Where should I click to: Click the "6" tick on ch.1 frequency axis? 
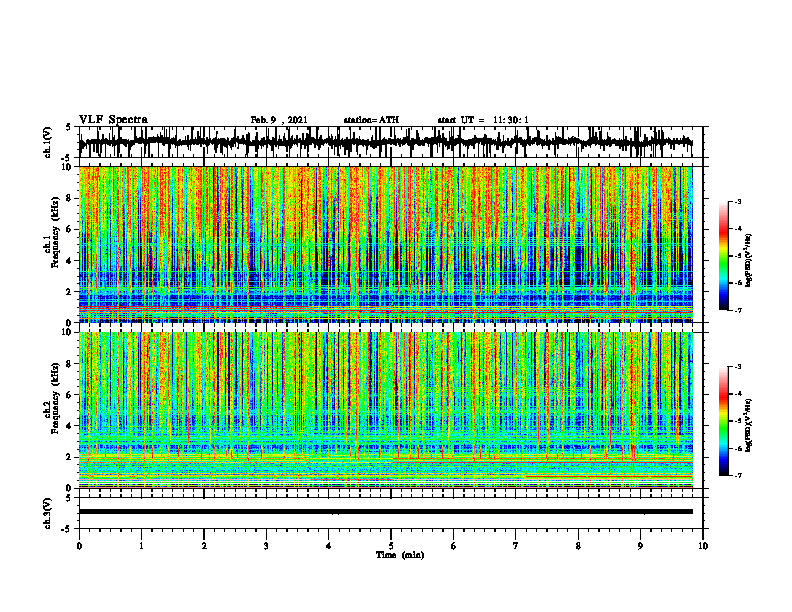click(70, 229)
